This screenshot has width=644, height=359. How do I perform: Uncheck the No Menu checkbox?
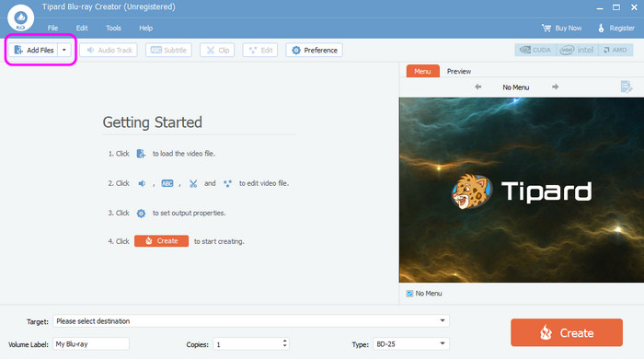409,294
